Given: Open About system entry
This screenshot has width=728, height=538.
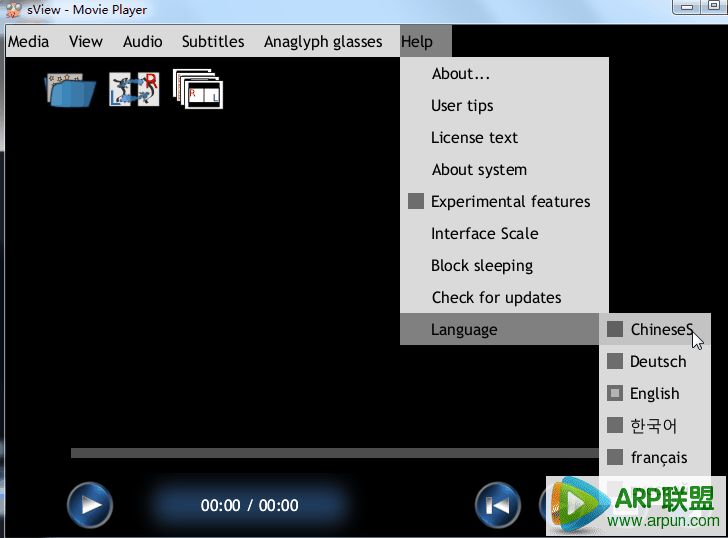Looking at the screenshot, I should pyautogui.click(x=504, y=170).
